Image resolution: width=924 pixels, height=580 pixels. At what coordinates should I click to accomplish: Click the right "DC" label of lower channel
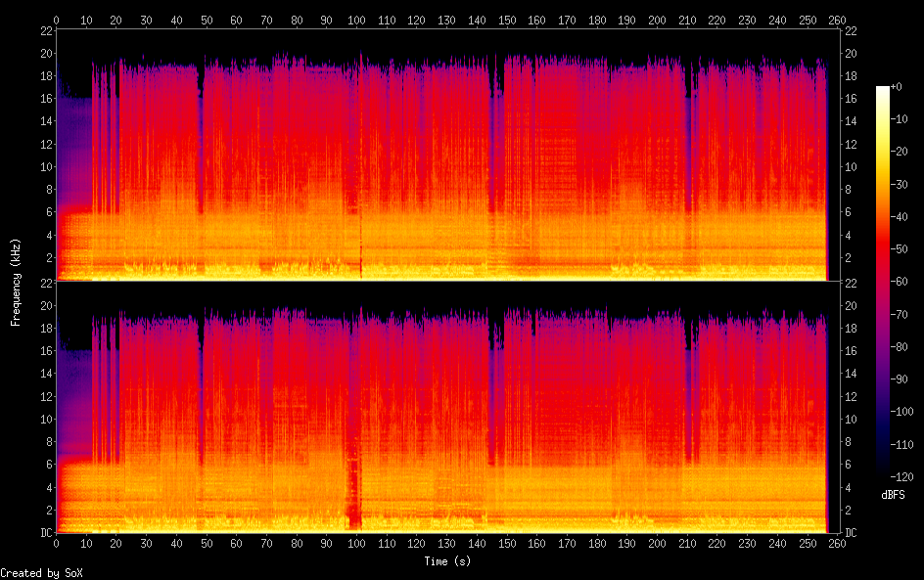coord(852,533)
